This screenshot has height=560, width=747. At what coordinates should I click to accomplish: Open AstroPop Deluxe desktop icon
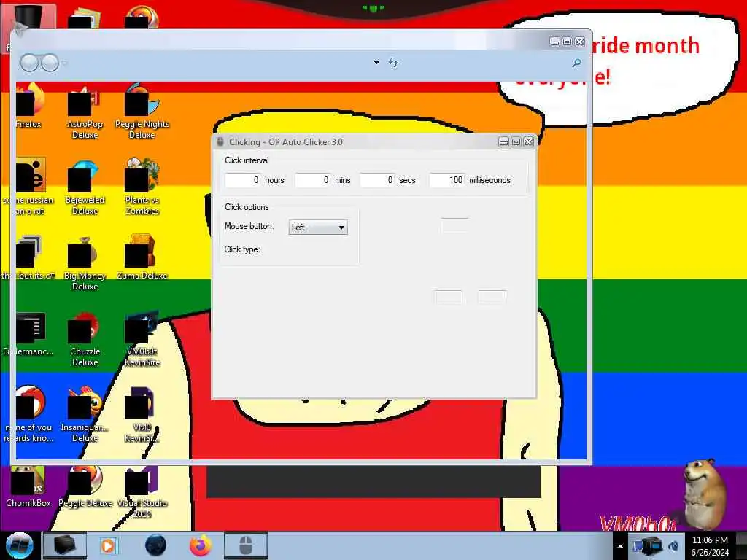(x=85, y=111)
